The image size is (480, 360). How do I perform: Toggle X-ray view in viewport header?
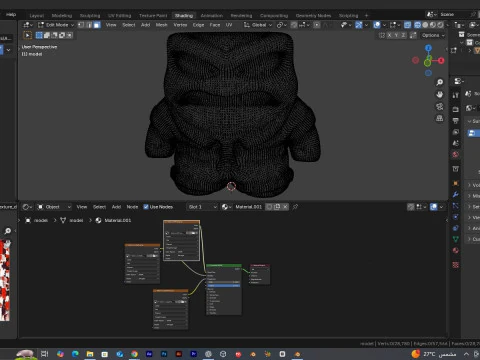pos(407,25)
